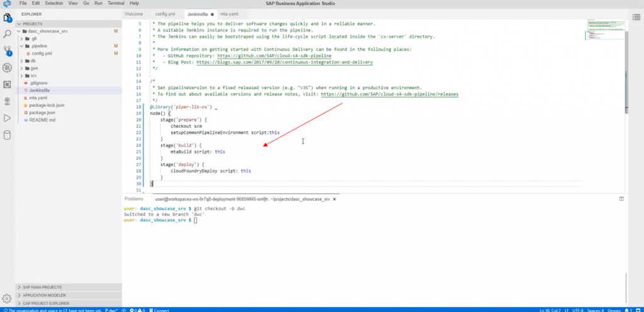Image resolution: width=644 pixels, height=312 pixels.
Task: Click the Connect item in status bar
Action: [x=159, y=310]
